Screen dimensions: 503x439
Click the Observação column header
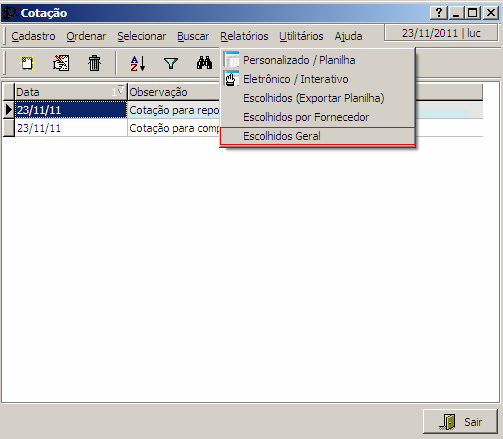tap(173, 92)
